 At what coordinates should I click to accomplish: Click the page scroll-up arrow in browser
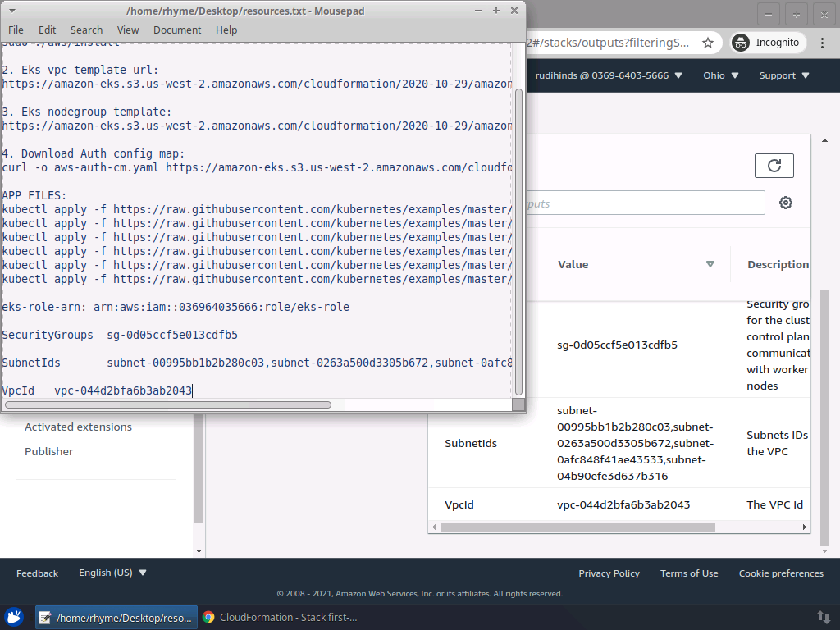pos(824,140)
